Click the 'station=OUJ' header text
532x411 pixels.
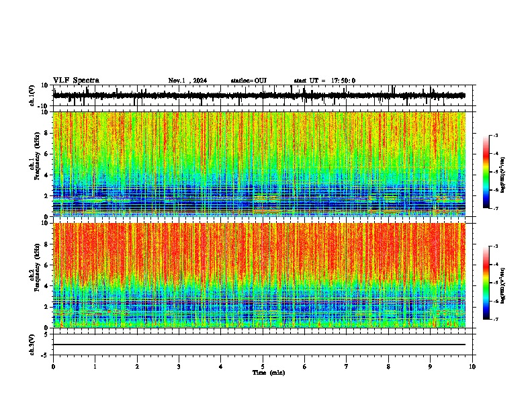pyautogui.click(x=249, y=81)
